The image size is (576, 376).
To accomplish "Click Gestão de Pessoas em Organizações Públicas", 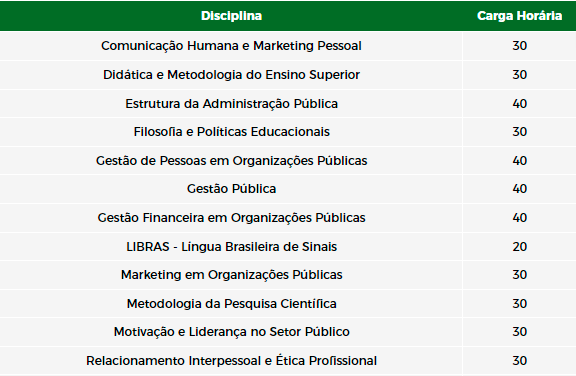I will pyautogui.click(x=231, y=161).
